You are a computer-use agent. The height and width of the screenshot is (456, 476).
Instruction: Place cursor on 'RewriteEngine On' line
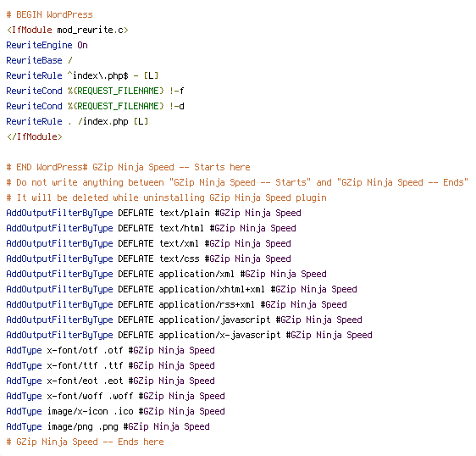click(47, 45)
